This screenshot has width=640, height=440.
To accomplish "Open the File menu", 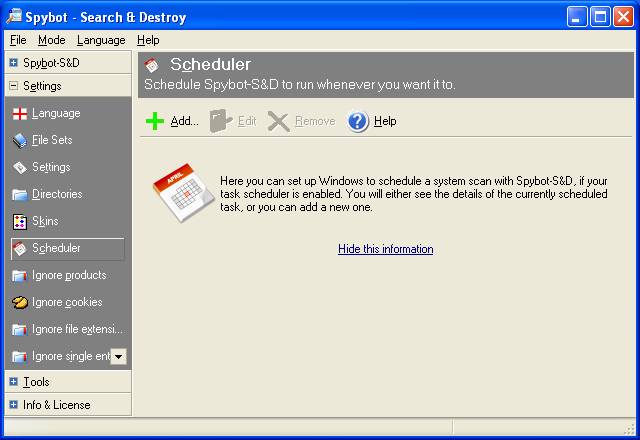I will [18, 40].
